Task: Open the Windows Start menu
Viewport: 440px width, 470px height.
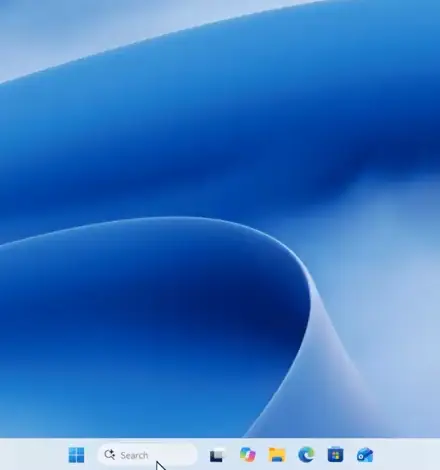Action: tap(76, 455)
